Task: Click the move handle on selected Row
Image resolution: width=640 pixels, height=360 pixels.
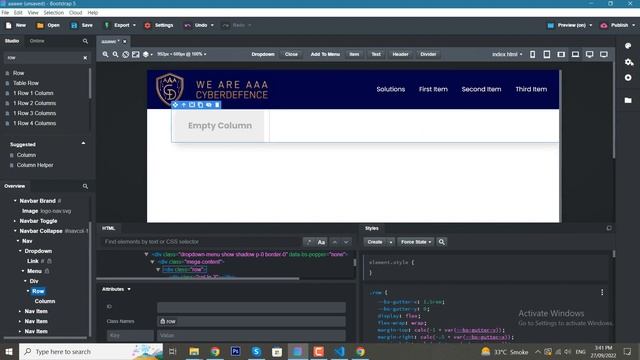Action: point(175,105)
